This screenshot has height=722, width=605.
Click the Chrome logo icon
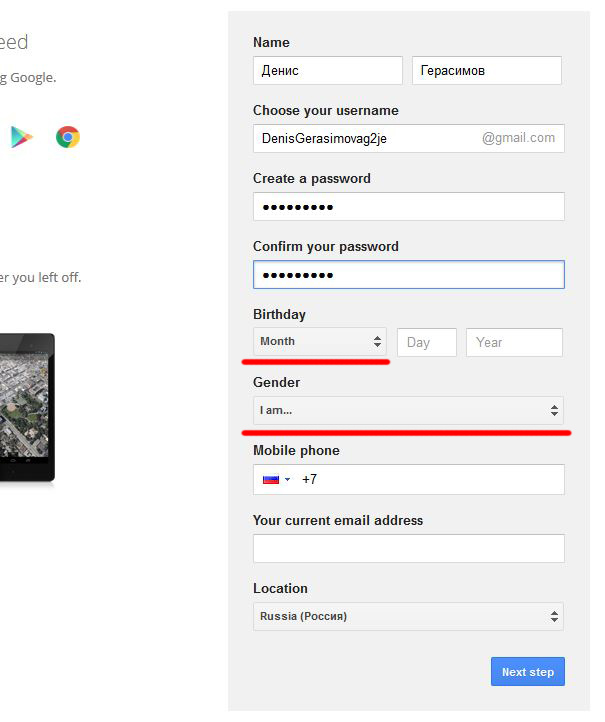(68, 137)
